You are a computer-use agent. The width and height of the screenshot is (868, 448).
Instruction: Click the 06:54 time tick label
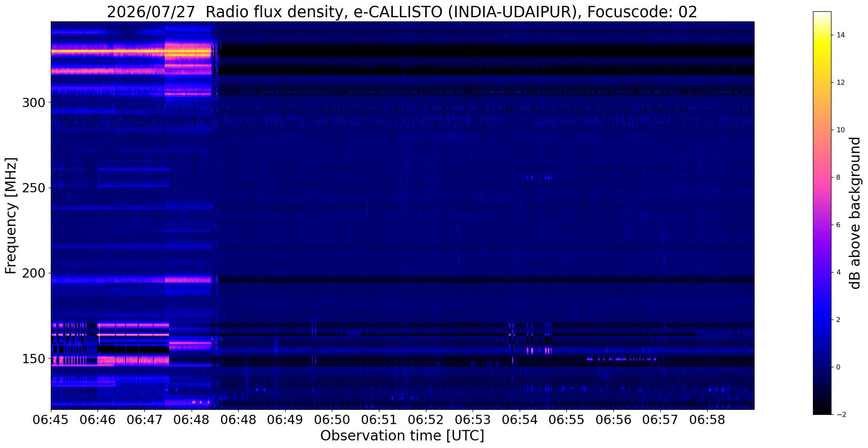coord(520,420)
